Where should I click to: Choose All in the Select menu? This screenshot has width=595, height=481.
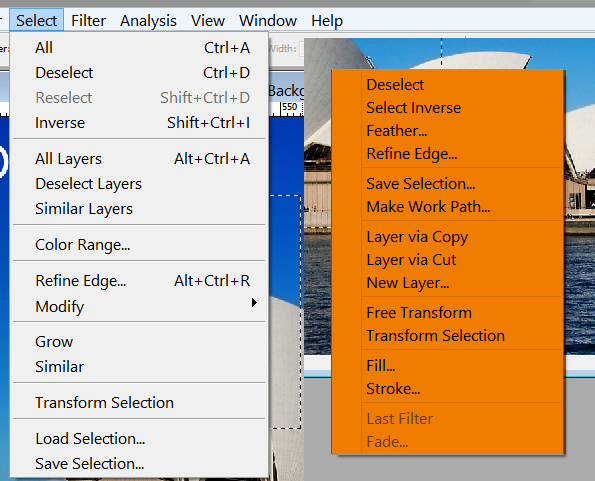click(139, 48)
